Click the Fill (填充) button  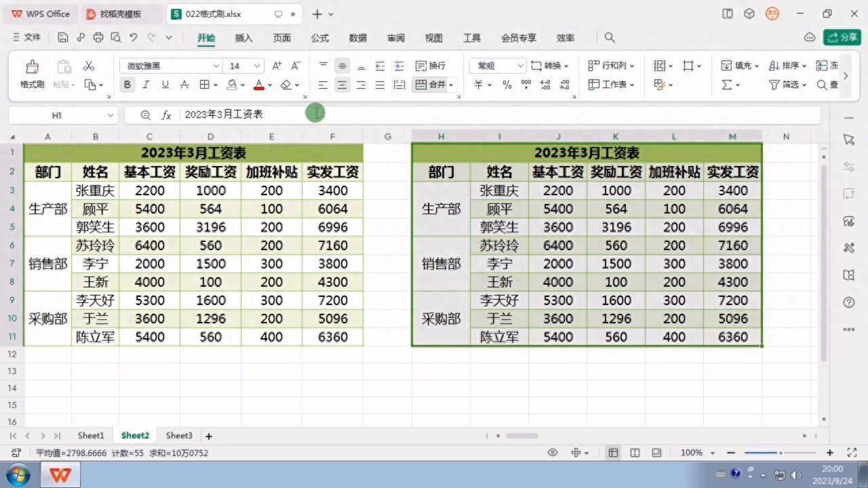pyautogui.click(x=739, y=66)
